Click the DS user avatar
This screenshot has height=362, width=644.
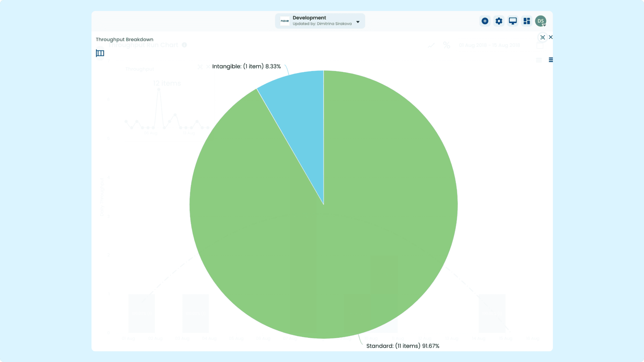pos(541,21)
